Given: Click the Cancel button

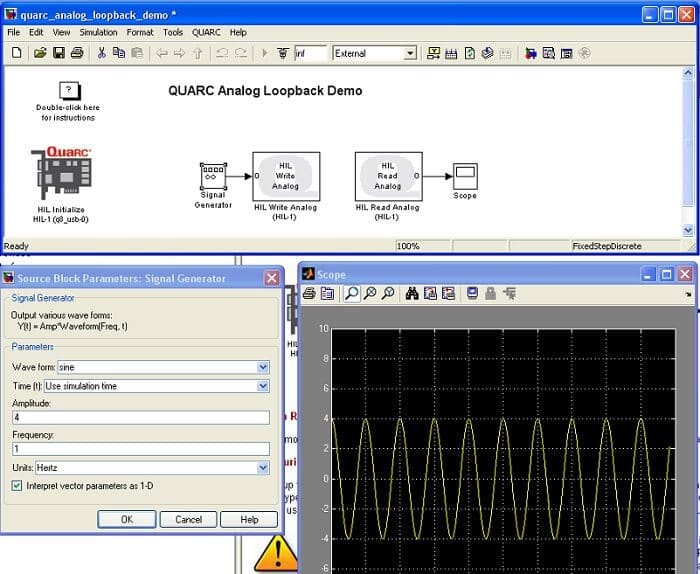Looking at the screenshot, I should coord(188,519).
